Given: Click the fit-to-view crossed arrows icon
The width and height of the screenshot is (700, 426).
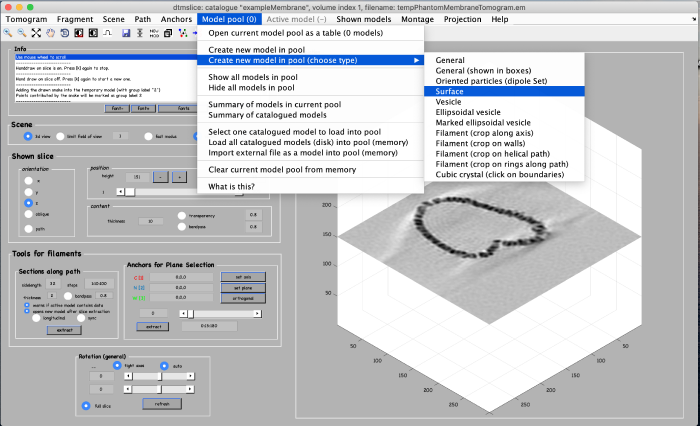Looking at the screenshot, I should [36, 33].
